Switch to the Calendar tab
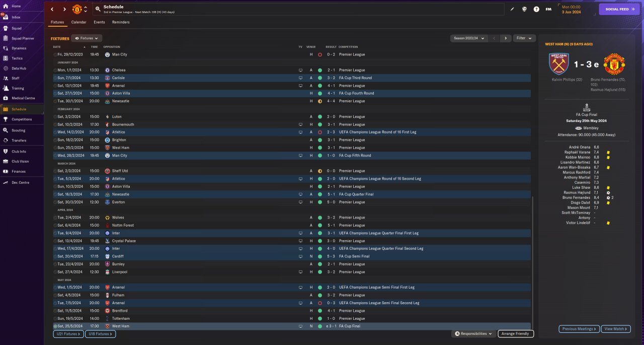The image size is (644, 345). [78, 22]
